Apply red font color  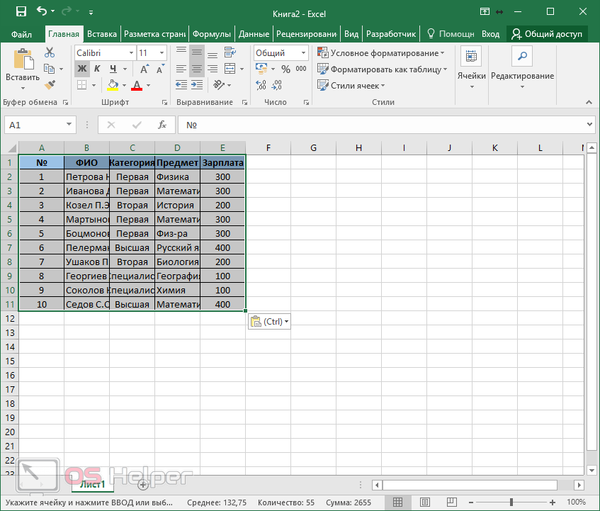(x=137, y=85)
